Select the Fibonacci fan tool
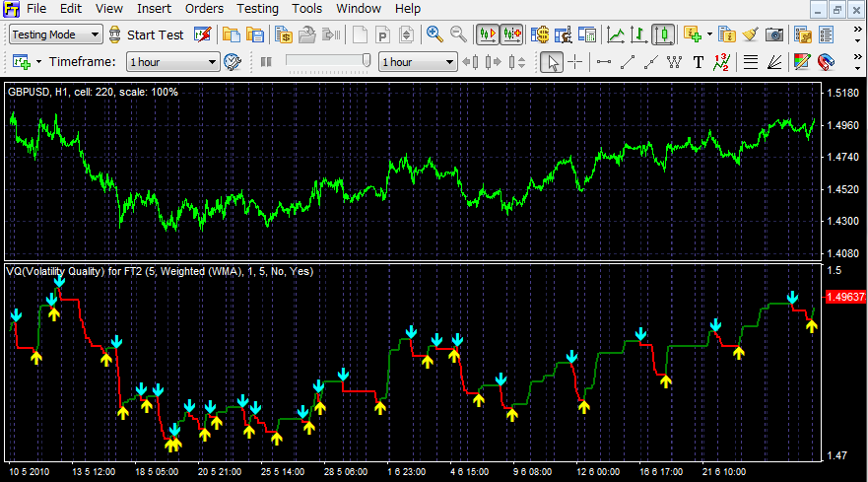Image resolution: width=868 pixels, height=482 pixels. click(774, 62)
